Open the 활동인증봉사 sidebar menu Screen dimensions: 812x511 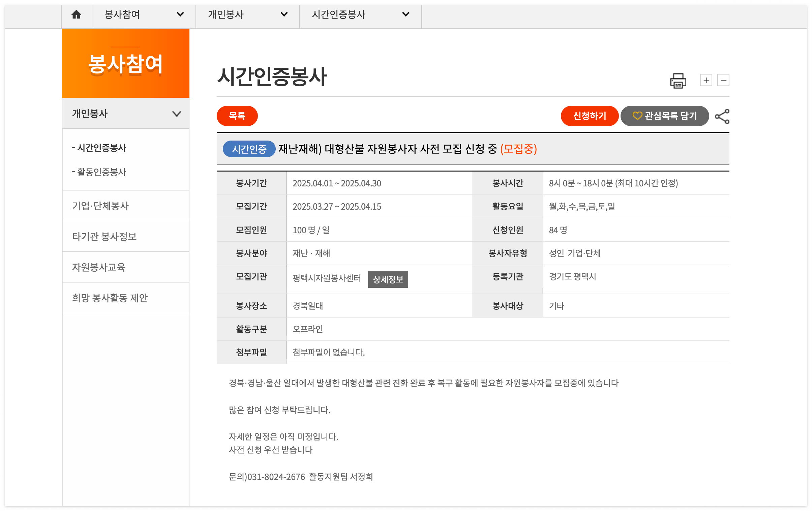click(99, 172)
